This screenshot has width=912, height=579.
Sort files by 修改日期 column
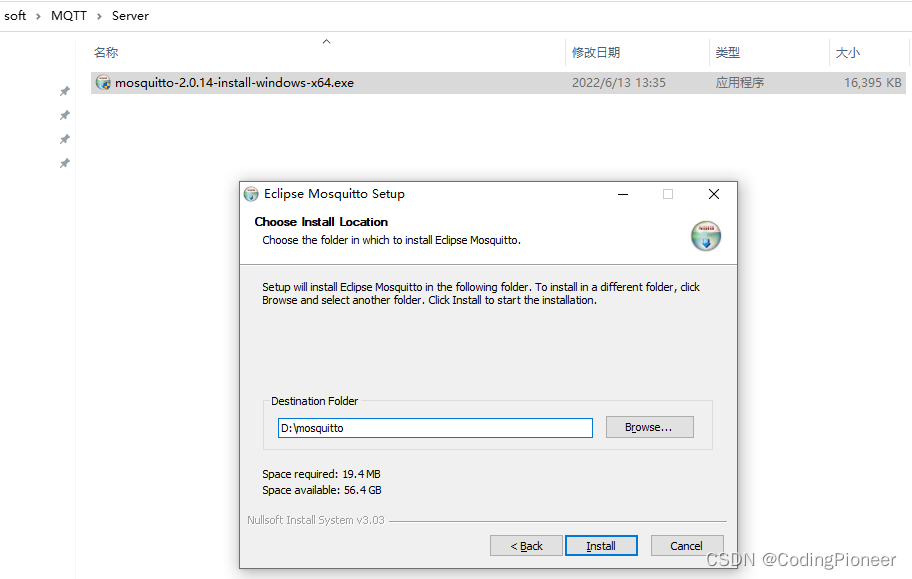596,52
